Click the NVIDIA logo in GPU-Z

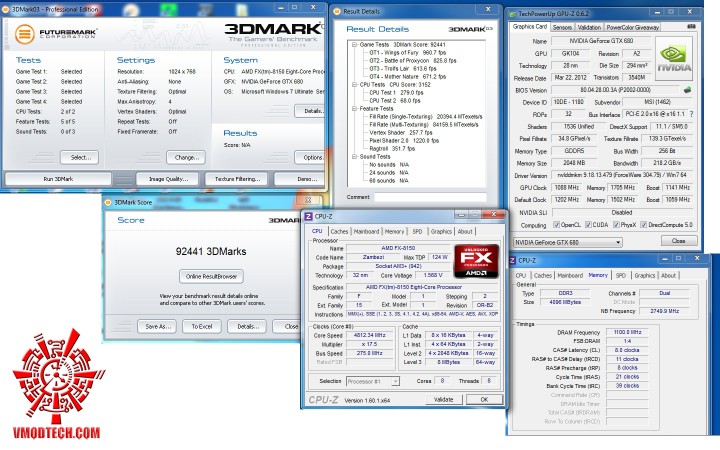pyautogui.click(x=674, y=59)
